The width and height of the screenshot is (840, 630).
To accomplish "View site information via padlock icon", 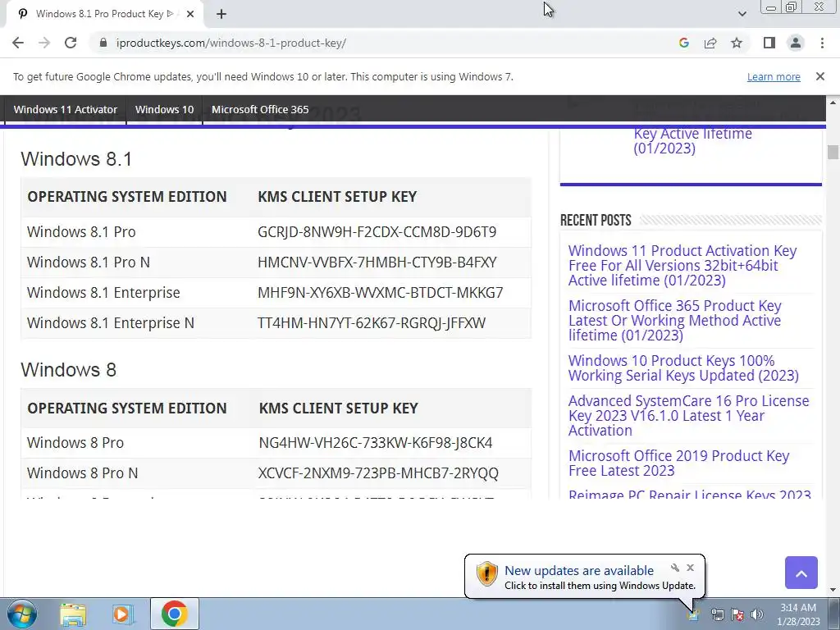I will point(104,43).
